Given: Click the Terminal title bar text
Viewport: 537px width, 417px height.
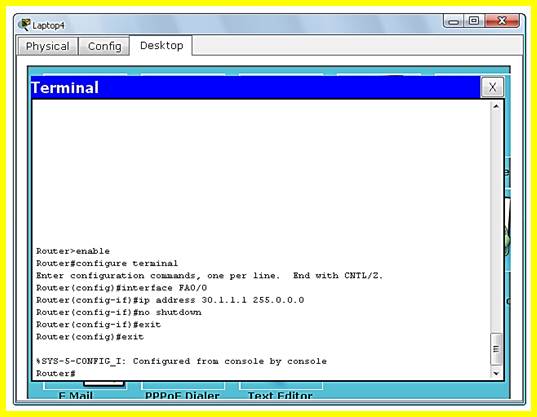Looking at the screenshot, I should point(65,88).
